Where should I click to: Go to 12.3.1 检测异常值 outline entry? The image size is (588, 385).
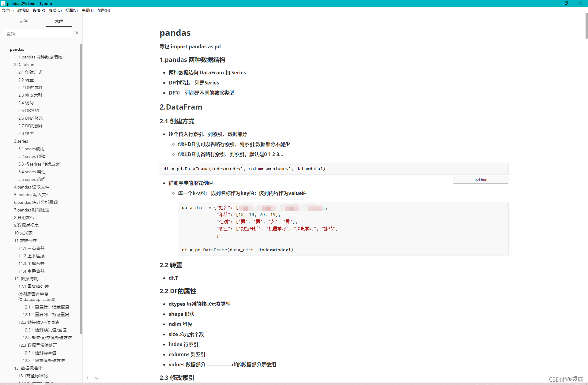click(x=40, y=353)
